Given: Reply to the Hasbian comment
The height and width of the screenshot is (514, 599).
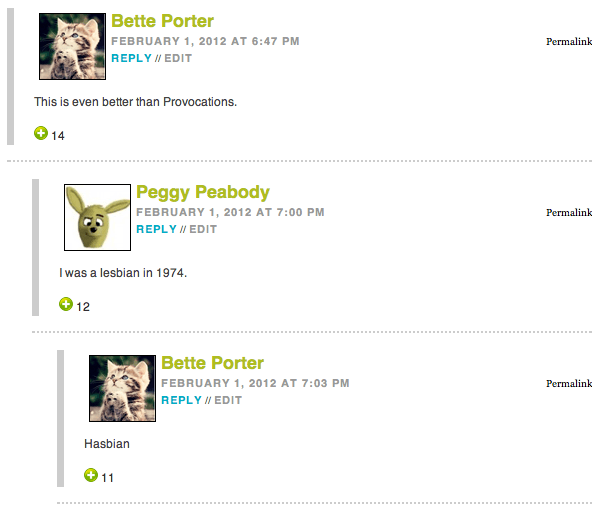Looking at the screenshot, I should [181, 400].
